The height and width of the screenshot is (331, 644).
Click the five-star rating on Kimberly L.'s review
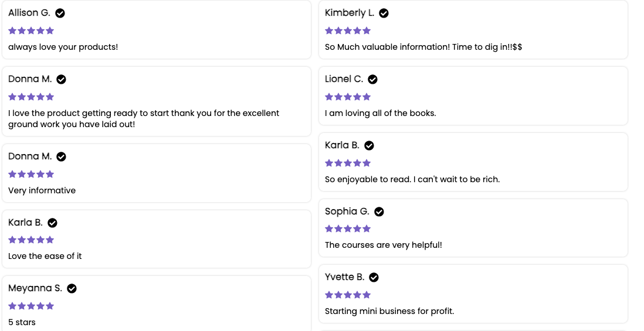pos(348,30)
